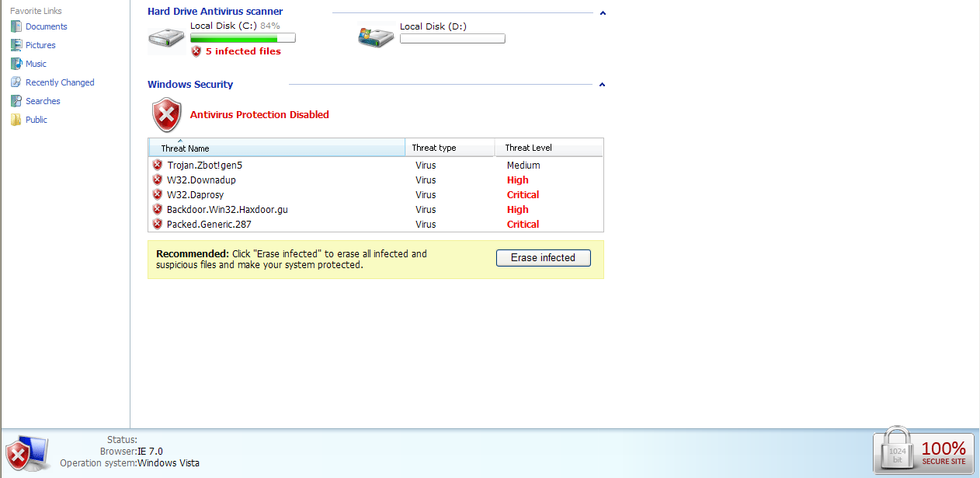Click the 5 infected files warning text

[243, 51]
